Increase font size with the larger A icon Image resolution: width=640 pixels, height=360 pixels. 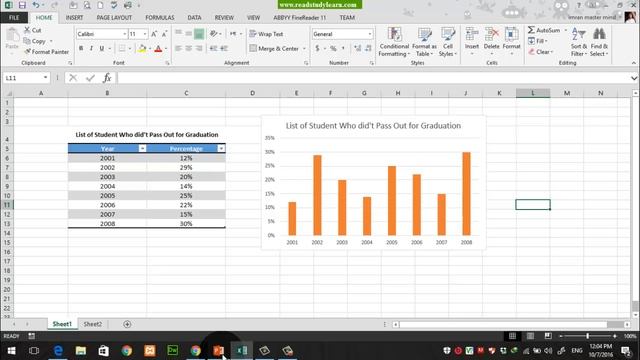point(154,34)
